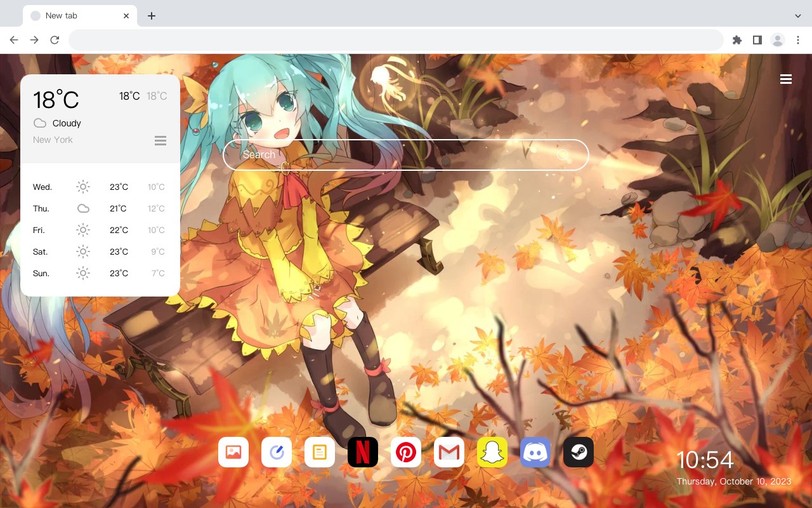Open the Discord shortcut
812x508 pixels.
pos(535,452)
